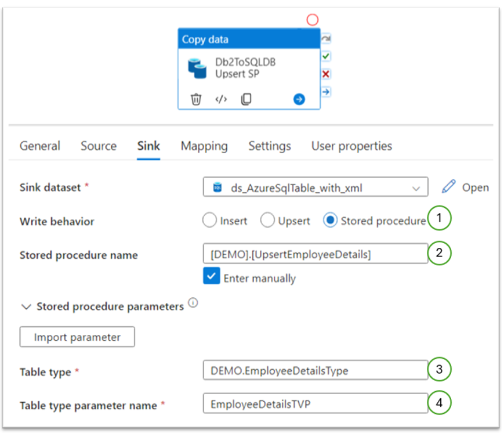Select the Sink tab
Viewport: 504px width, 433px height.
(x=148, y=146)
